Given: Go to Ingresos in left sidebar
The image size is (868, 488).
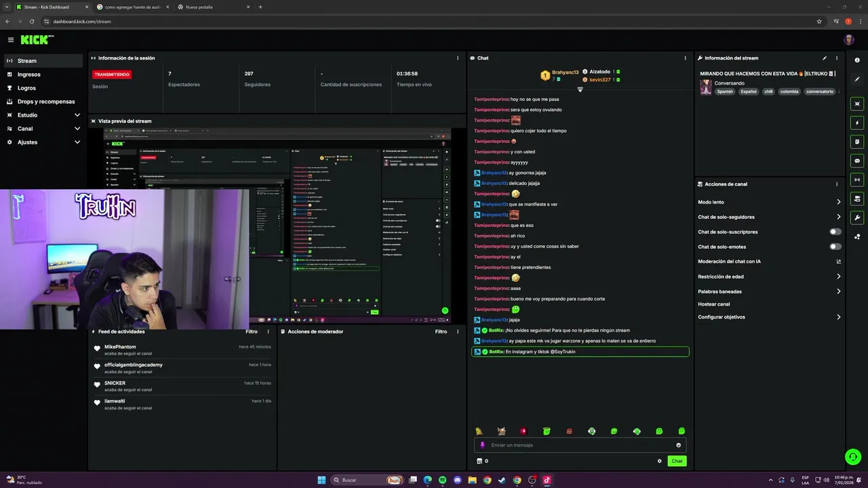Looking at the screenshot, I should point(43,75).
